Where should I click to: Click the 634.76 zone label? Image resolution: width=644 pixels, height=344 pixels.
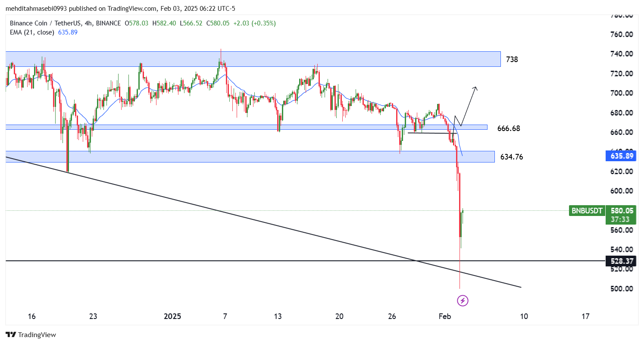(x=512, y=157)
